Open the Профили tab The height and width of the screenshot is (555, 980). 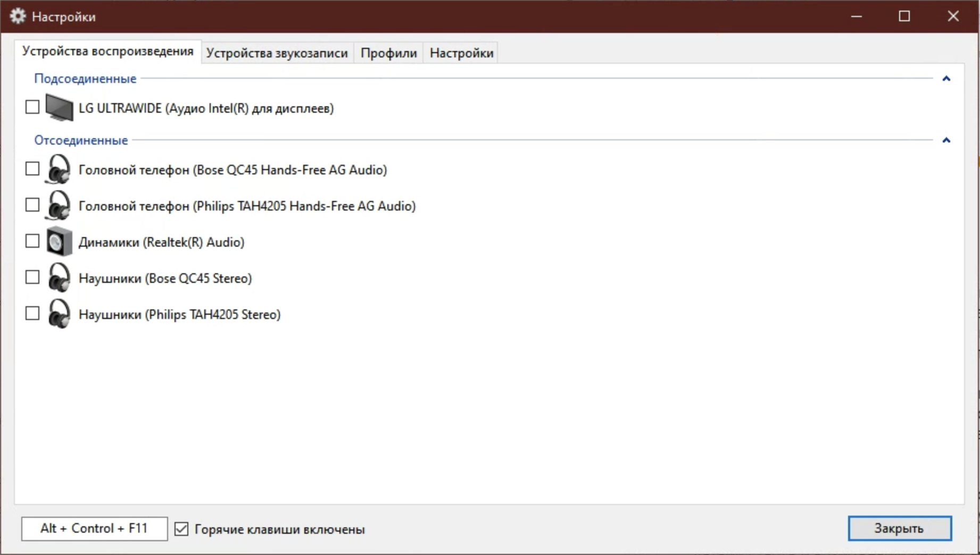[x=389, y=53]
